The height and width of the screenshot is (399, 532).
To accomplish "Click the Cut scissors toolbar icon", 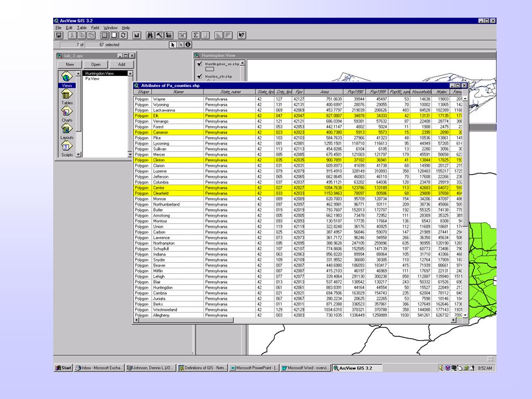I will pyautogui.click(x=72, y=35).
